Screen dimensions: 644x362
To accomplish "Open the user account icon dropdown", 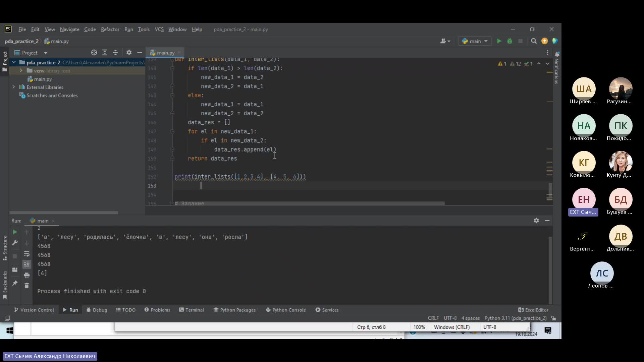I will (445, 41).
